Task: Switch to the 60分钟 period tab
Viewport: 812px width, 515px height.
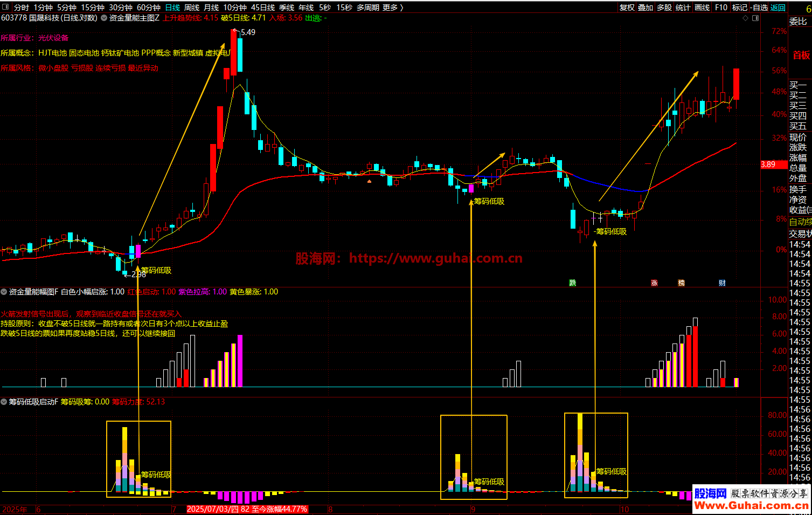Action: point(149,8)
